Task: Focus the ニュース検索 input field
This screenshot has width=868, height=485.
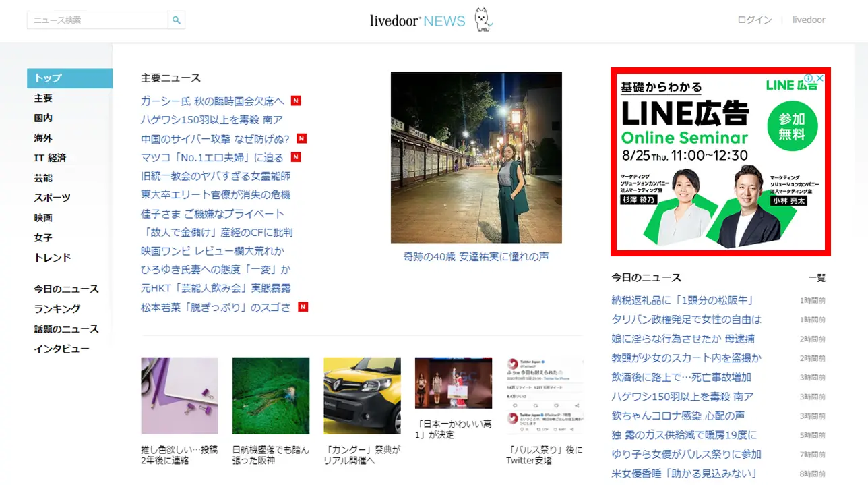Action: pos(98,20)
